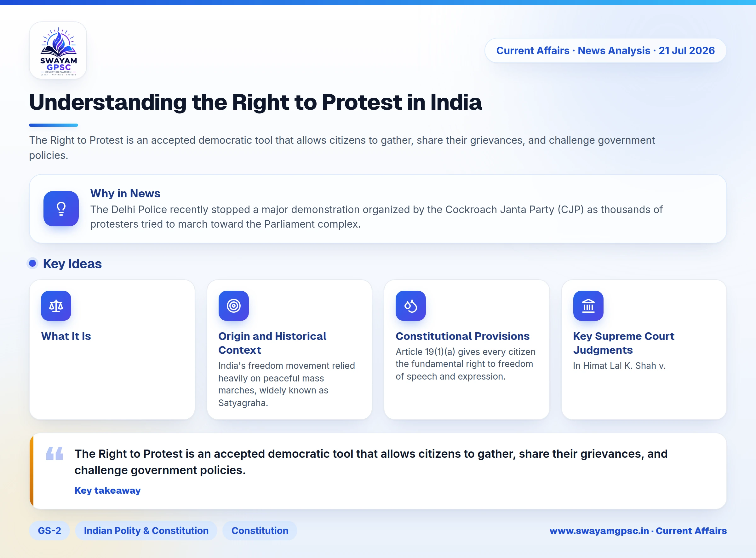
Task: Click the Key Ideas section heading
Action: point(72,264)
